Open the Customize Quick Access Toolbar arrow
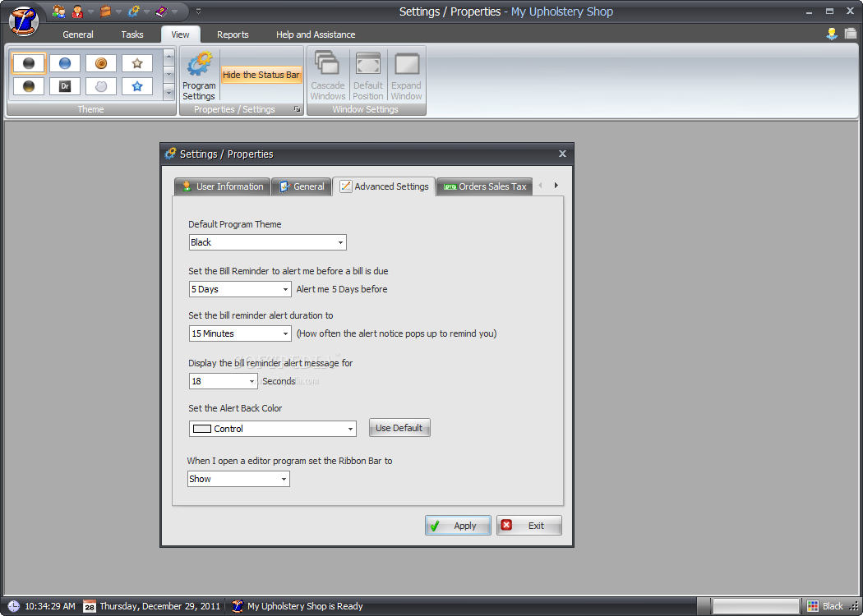The width and height of the screenshot is (863, 616). pyautogui.click(x=199, y=11)
